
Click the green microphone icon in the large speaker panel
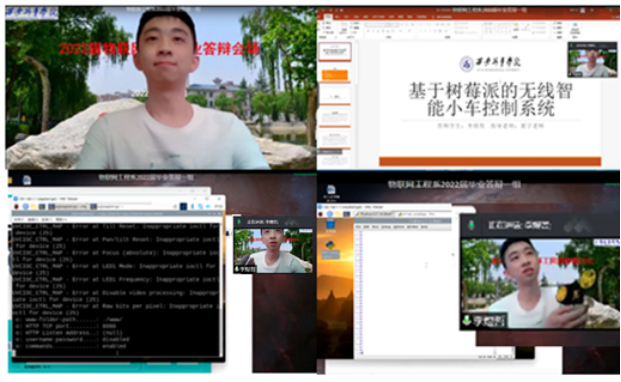coord(471,225)
